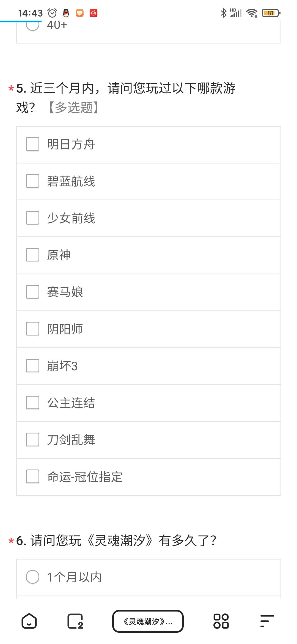Choose the 1个月以内 radio option

32,577
